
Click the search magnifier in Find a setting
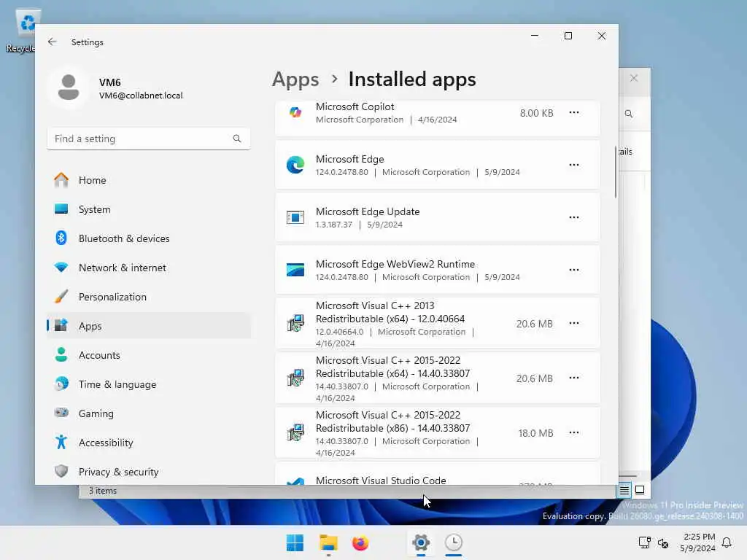[x=237, y=139]
